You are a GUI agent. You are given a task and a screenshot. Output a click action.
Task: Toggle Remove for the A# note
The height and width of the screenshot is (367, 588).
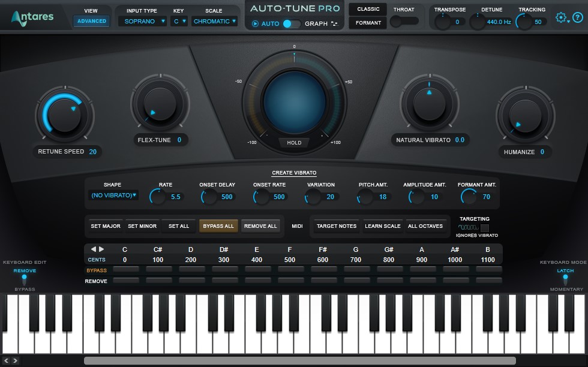click(x=455, y=281)
